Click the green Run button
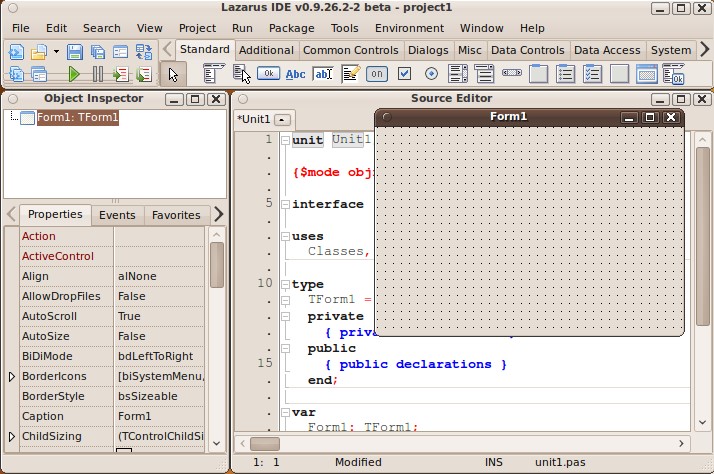 point(74,74)
